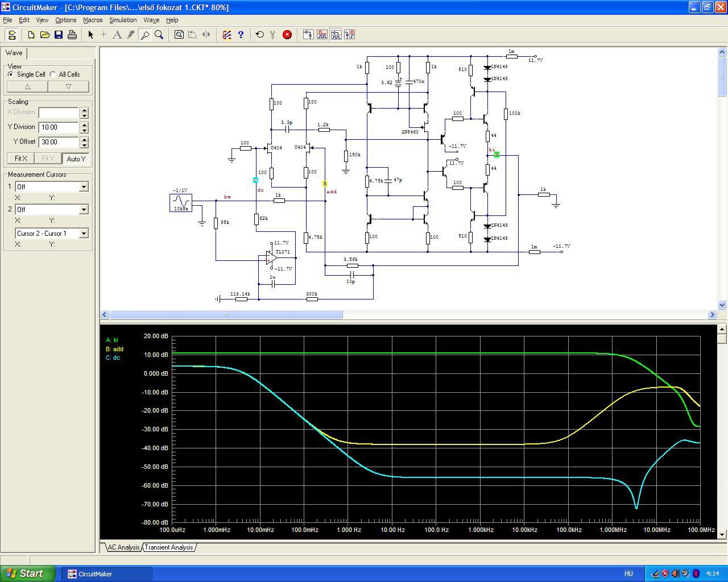Viewport: 728px width, 582px height.
Task: Click the blue Help question mark icon
Action: coord(241,35)
